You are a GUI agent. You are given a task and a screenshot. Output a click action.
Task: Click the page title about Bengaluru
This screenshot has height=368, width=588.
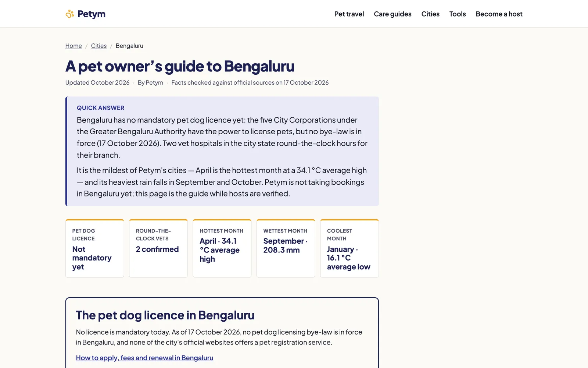pos(180,66)
